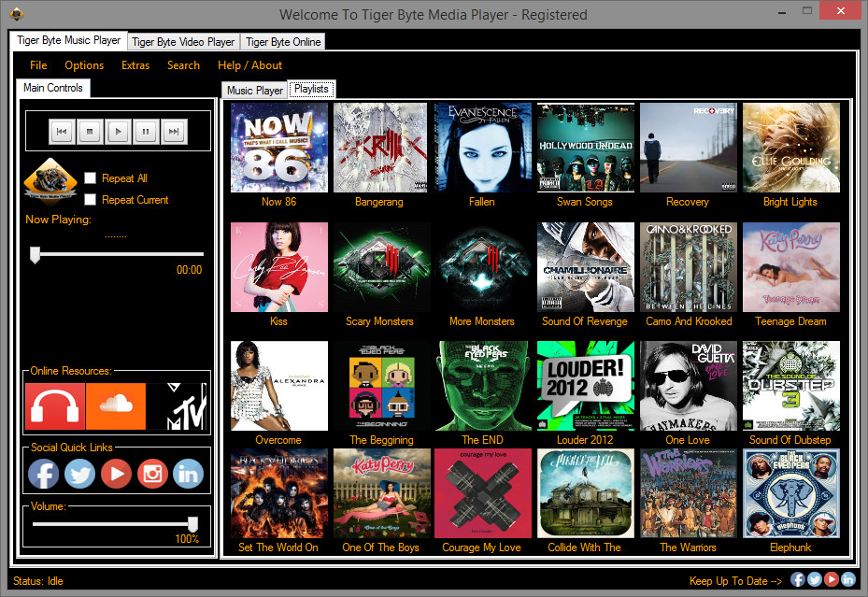Select the Evanescence Fallen album cover
868x597 pixels.
483,148
